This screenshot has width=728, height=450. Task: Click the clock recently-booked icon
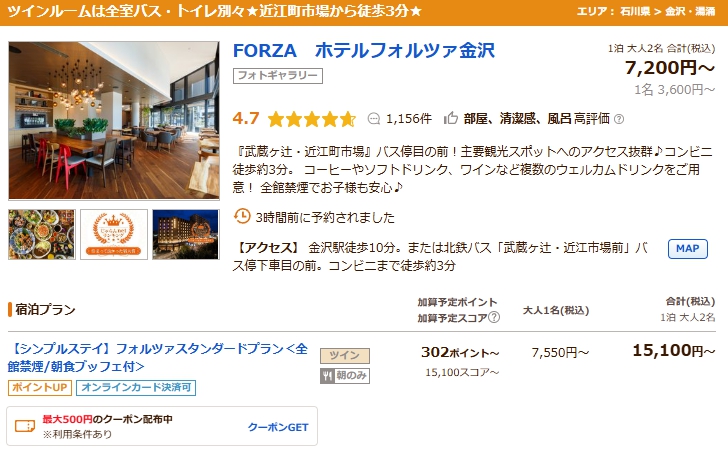[x=241, y=216]
